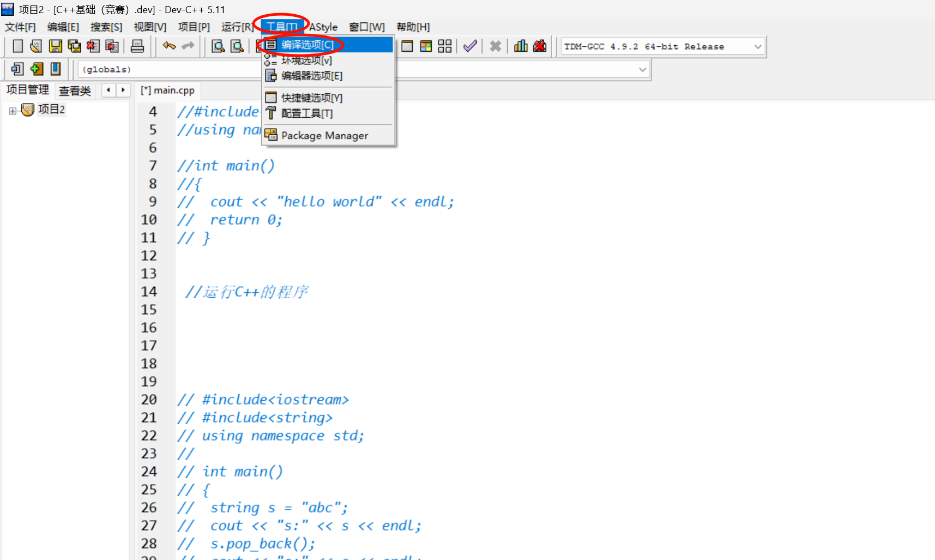Click the Insert icon on second toolbar row

click(x=17, y=69)
